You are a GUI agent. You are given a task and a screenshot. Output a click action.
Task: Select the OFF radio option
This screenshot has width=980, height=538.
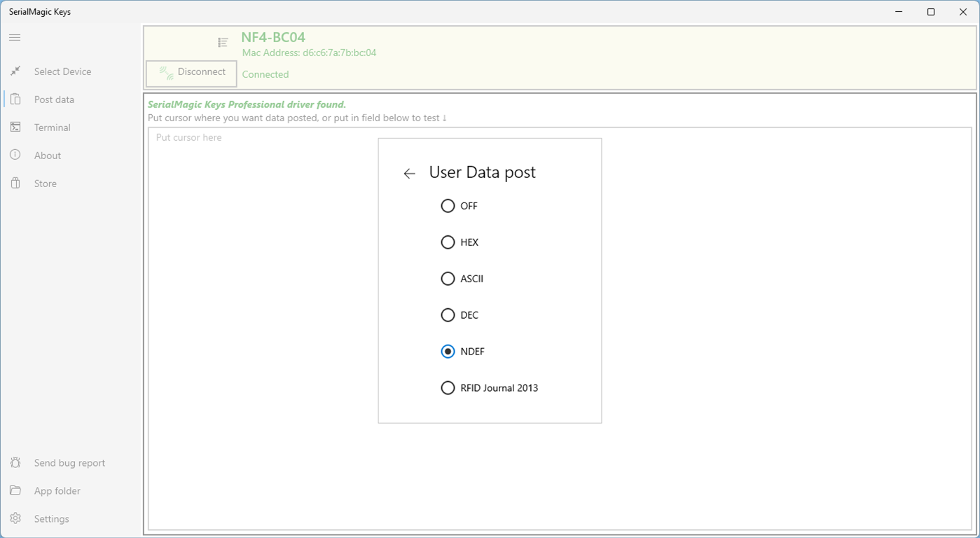(448, 206)
